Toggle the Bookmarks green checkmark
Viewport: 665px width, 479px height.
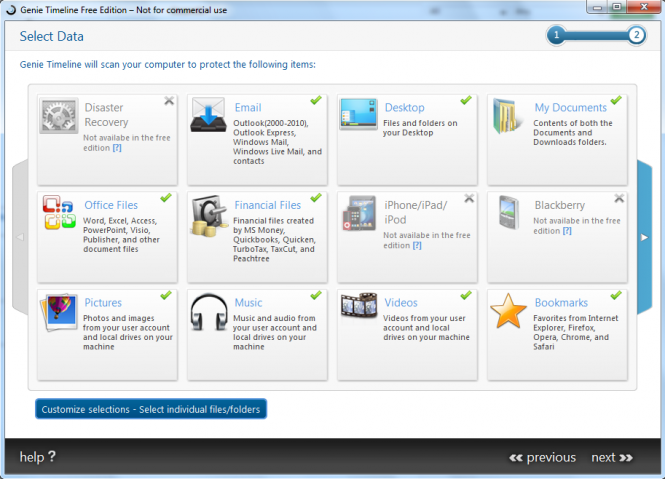click(616, 295)
